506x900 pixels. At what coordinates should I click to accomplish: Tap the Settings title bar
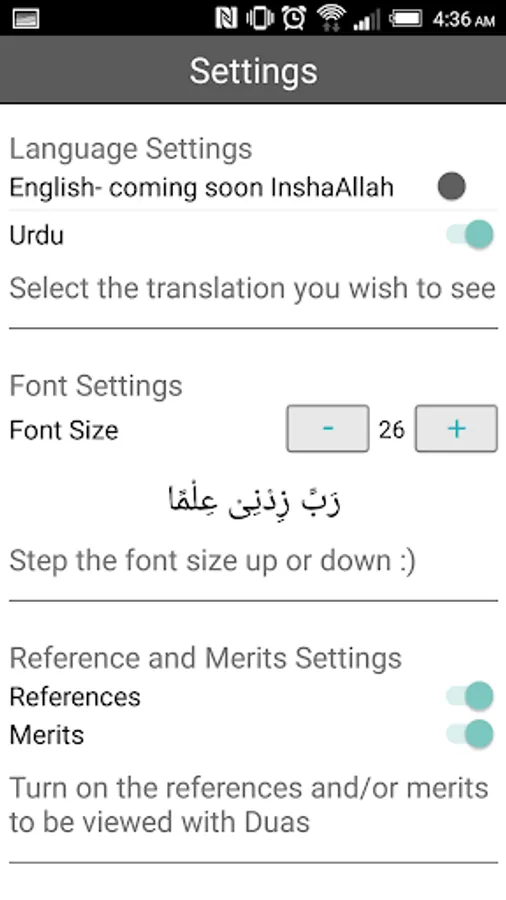click(x=253, y=71)
